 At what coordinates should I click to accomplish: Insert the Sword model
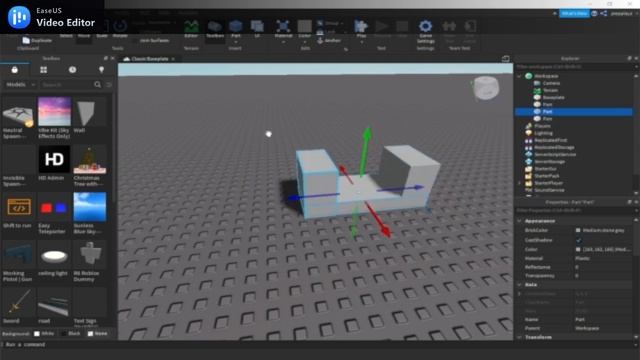(18, 302)
